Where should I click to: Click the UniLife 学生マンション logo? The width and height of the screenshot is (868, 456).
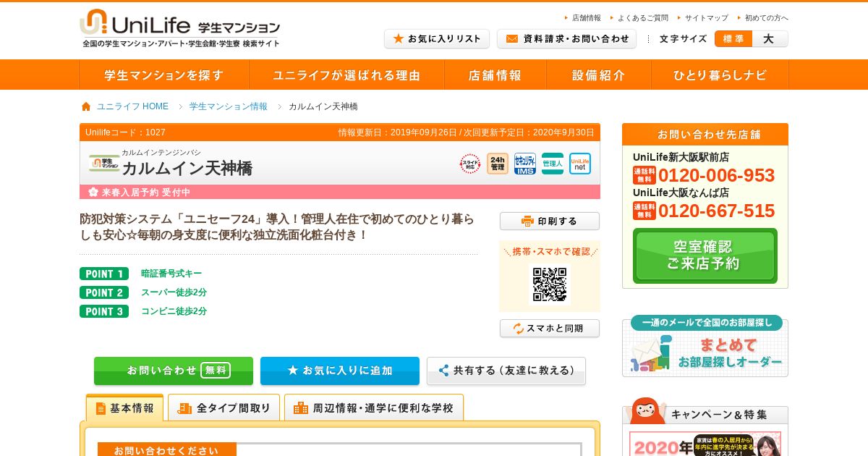(179, 28)
